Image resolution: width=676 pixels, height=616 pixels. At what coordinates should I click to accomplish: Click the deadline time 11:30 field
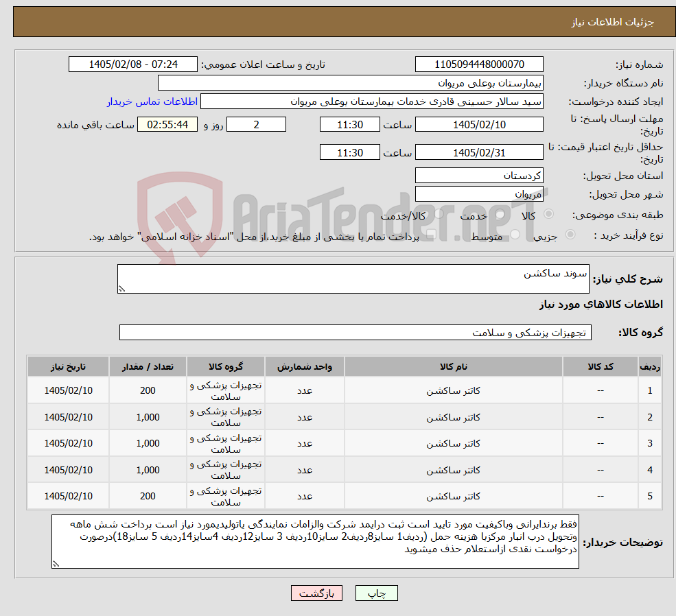pyautogui.click(x=349, y=124)
